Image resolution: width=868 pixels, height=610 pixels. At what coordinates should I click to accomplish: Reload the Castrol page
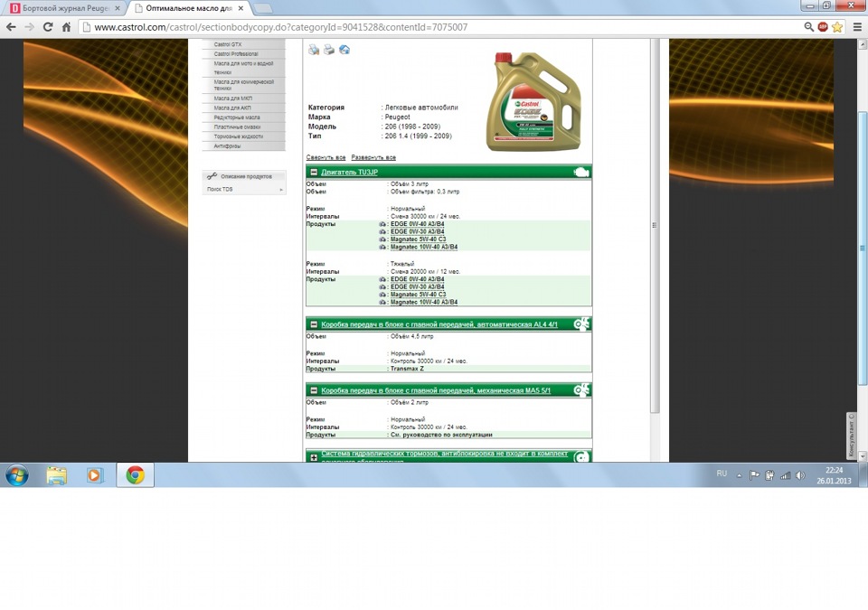[48, 26]
